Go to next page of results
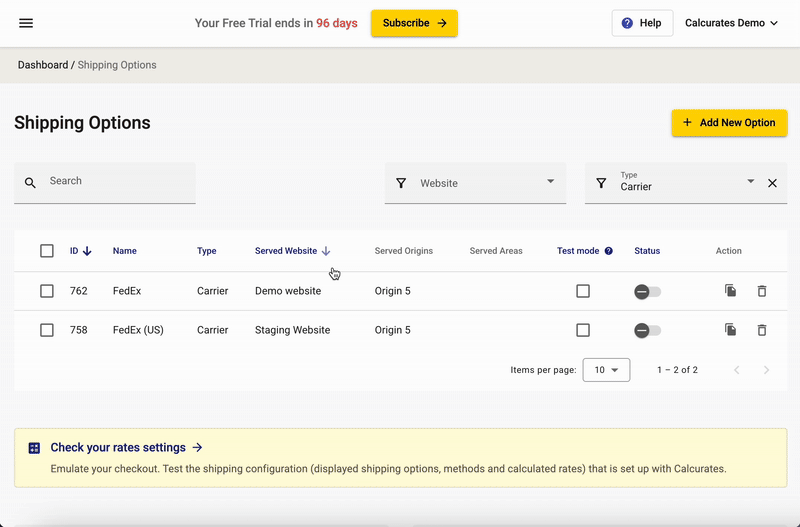The height and width of the screenshot is (527, 800). 766,370
